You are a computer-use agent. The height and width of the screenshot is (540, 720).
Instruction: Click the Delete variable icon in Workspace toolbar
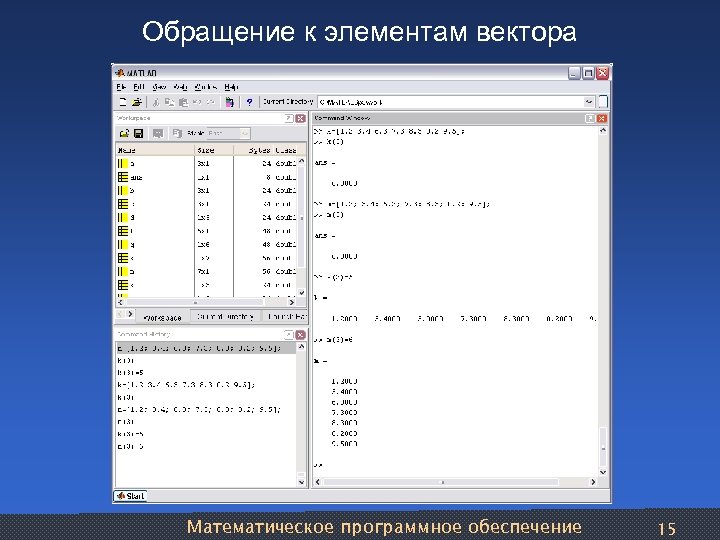pyautogui.click(x=177, y=133)
